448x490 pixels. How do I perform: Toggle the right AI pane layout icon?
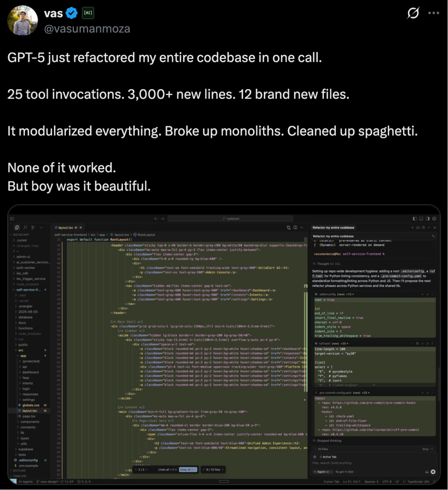click(x=428, y=218)
